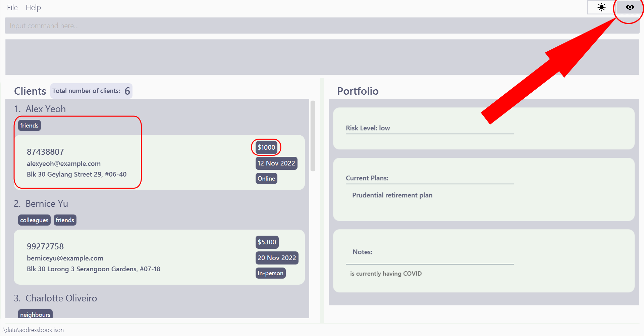Viewport: 644px width, 336px height.
Task: Click the 12 Nov 2022 date label
Action: [276, 163]
